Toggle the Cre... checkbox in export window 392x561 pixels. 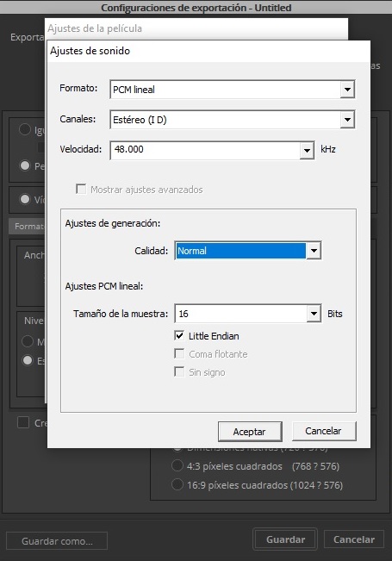point(23,422)
